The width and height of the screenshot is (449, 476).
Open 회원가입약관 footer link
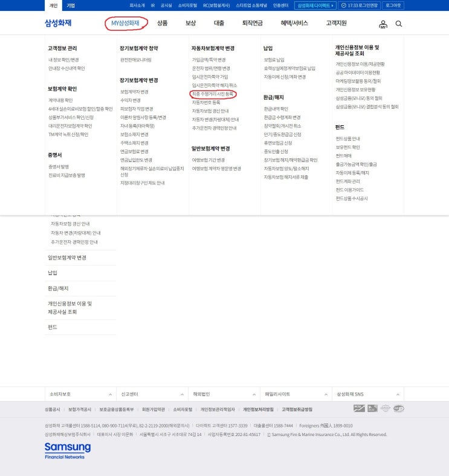pyautogui.click(x=153, y=409)
